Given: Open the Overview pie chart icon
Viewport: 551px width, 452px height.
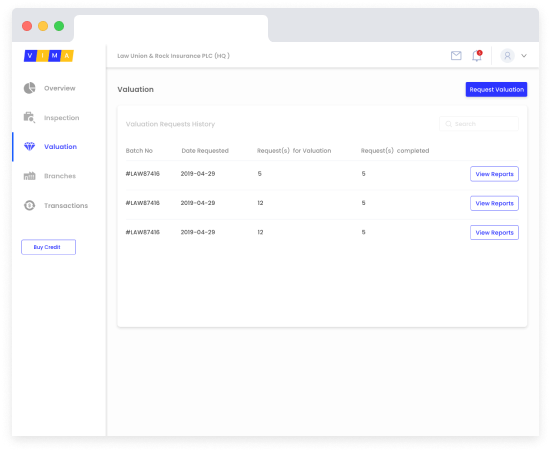Looking at the screenshot, I should (30, 88).
